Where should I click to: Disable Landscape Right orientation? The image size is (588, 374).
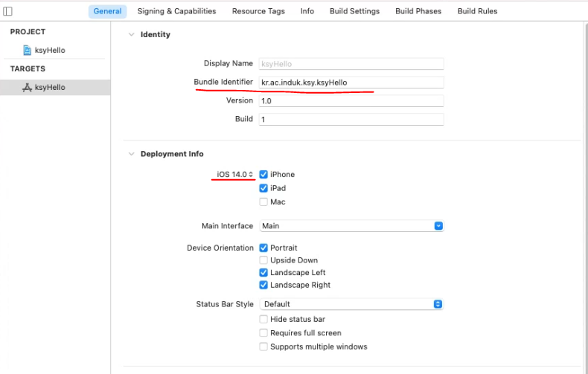pos(263,285)
